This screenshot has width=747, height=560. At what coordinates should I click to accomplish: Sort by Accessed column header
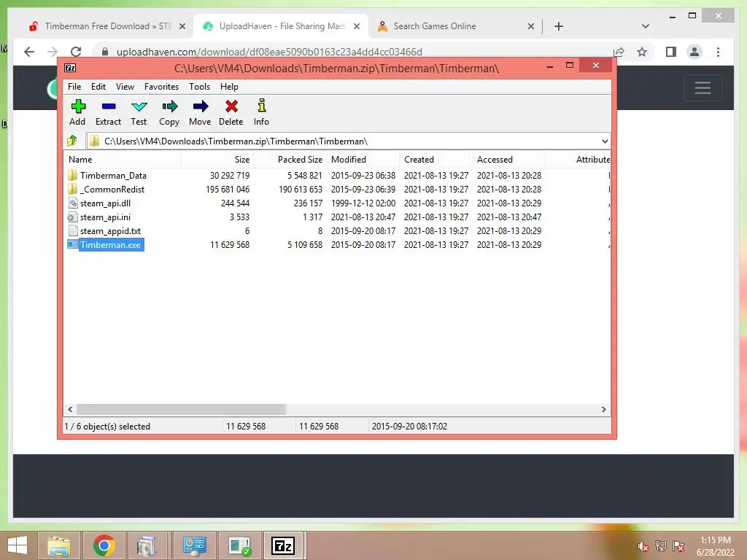pos(508,160)
